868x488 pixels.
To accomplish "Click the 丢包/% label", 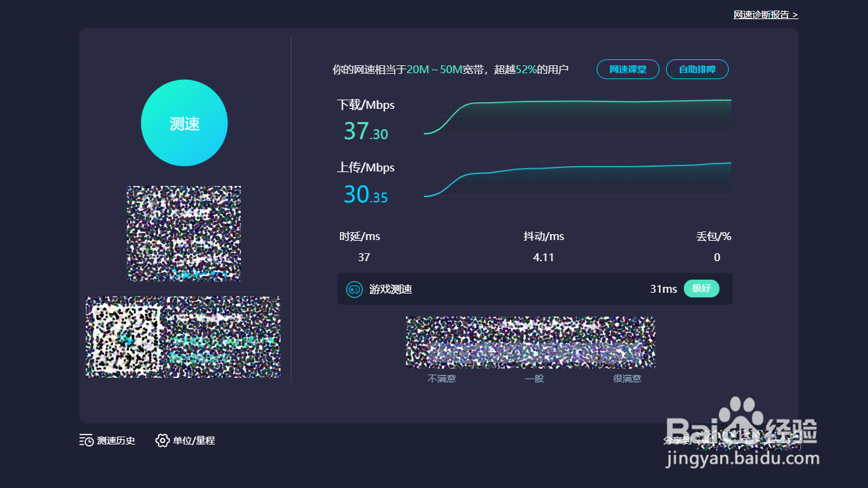I will pyautogui.click(x=714, y=236).
